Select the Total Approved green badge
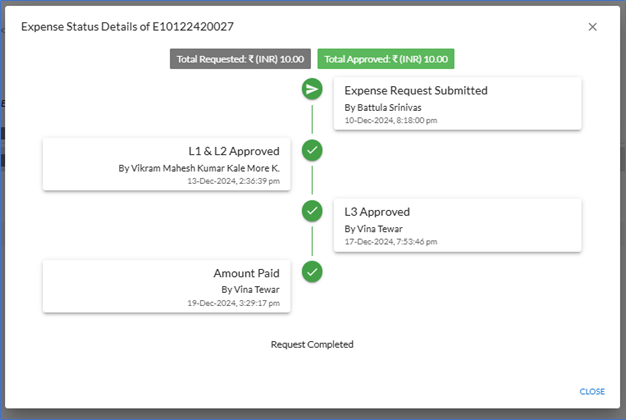Screen dimensions: 626x420 (386, 59)
